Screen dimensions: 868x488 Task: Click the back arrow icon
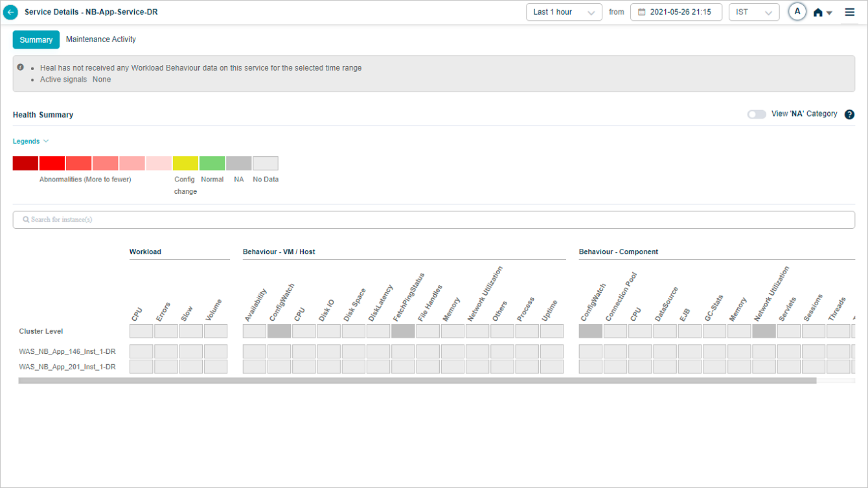pyautogui.click(x=10, y=12)
